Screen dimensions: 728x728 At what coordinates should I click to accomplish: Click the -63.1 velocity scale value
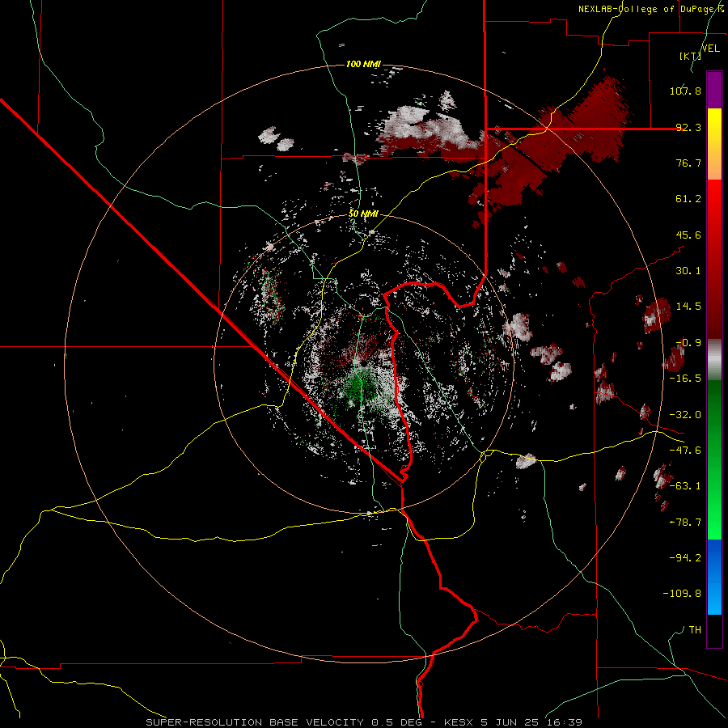pyautogui.click(x=685, y=486)
